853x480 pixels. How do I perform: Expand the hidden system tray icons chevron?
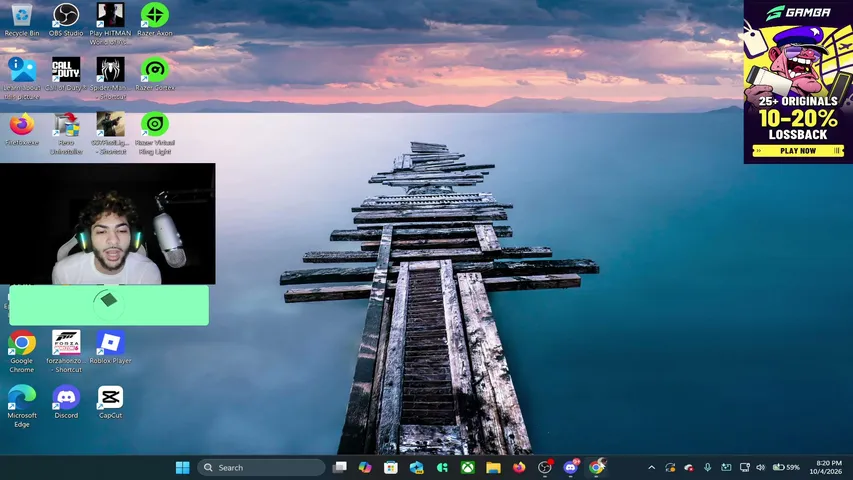pyautogui.click(x=651, y=467)
